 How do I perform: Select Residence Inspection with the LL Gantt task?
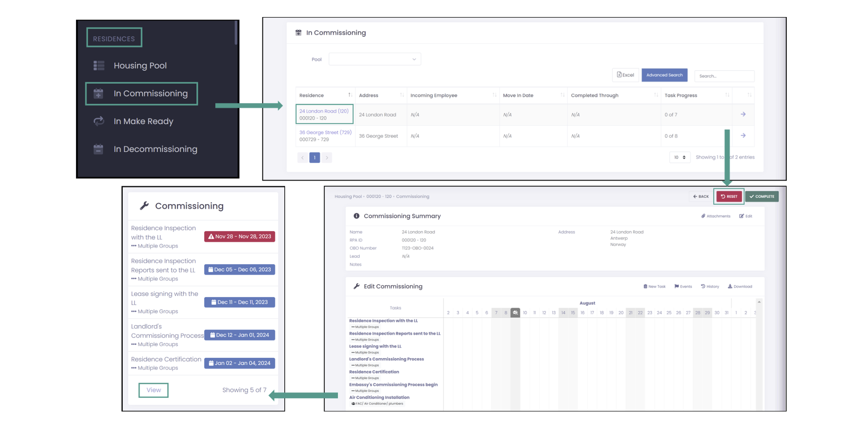click(x=383, y=321)
